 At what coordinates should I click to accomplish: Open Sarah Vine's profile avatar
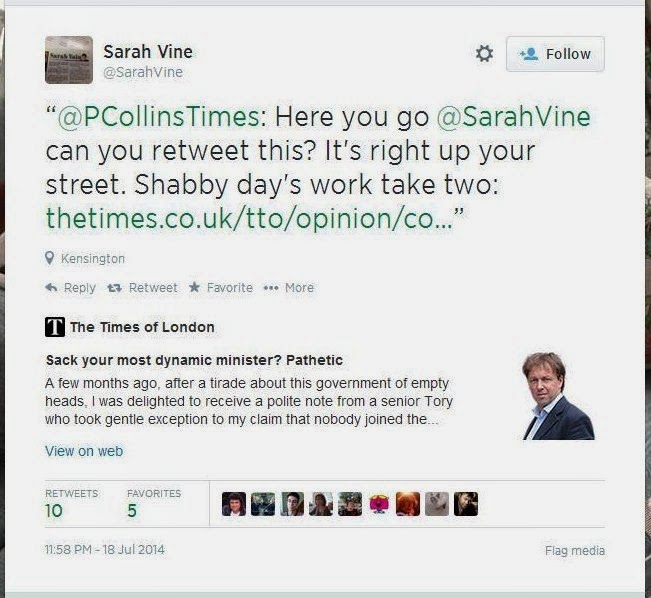pyautogui.click(x=69, y=60)
